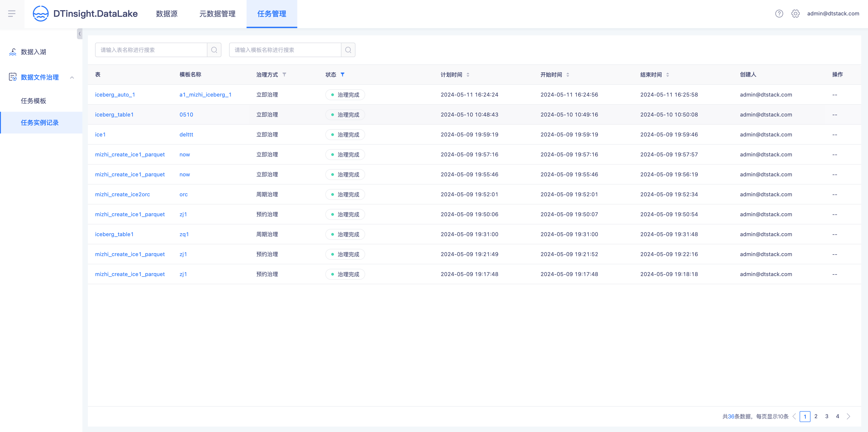Click the table name search magnifier icon
The width and height of the screenshot is (868, 432).
click(214, 50)
